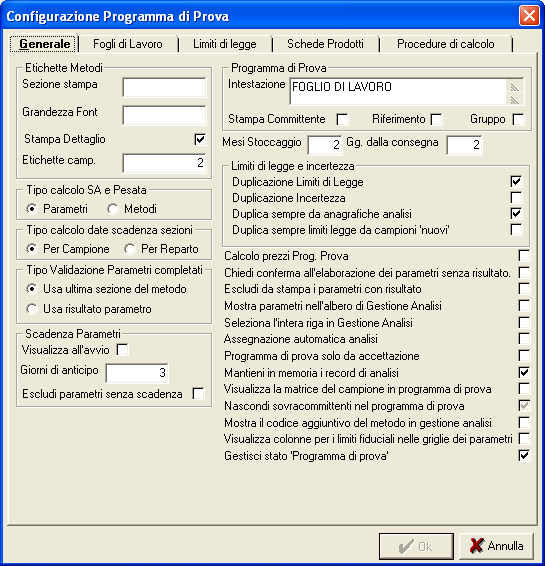Click upper grip icon in Intestazione field
The height and width of the screenshot is (566, 545).
click(515, 87)
